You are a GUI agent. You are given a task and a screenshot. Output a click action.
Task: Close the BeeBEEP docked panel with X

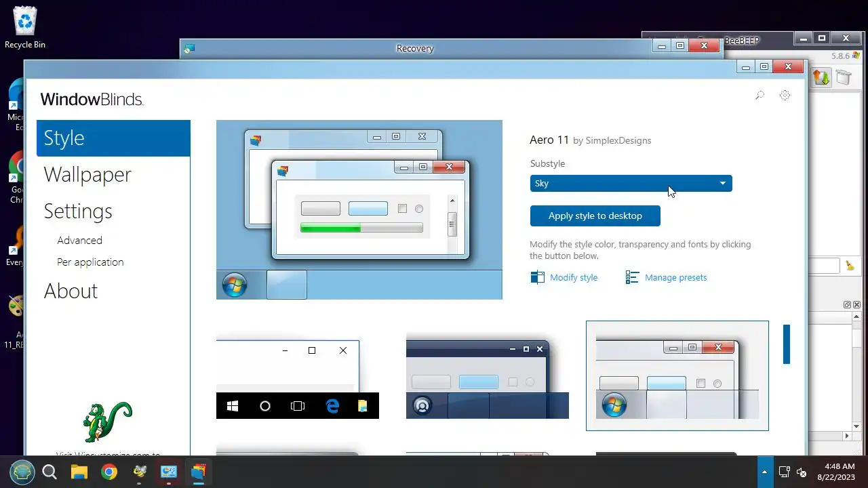[x=856, y=305]
